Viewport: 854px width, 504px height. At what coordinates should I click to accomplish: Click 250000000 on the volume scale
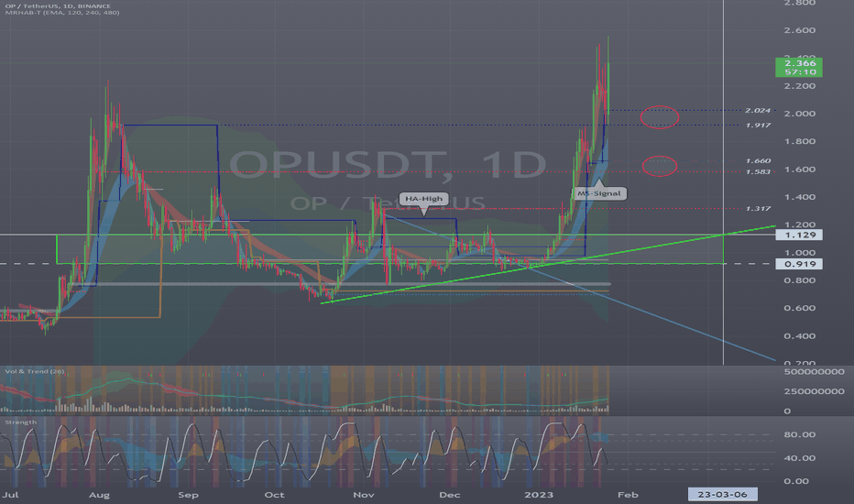(x=815, y=392)
